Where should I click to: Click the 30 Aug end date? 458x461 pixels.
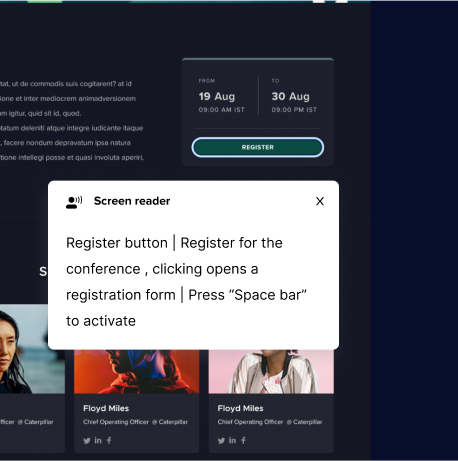290,96
